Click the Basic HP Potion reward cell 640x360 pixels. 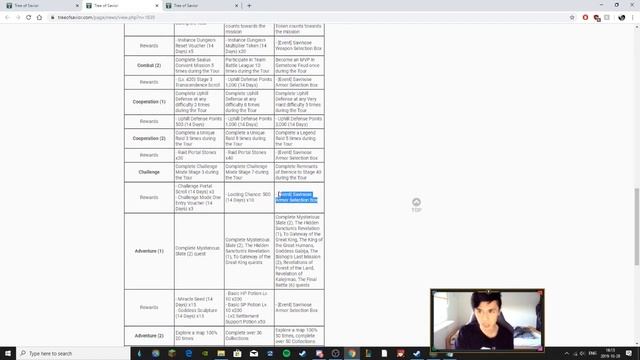click(249, 308)
